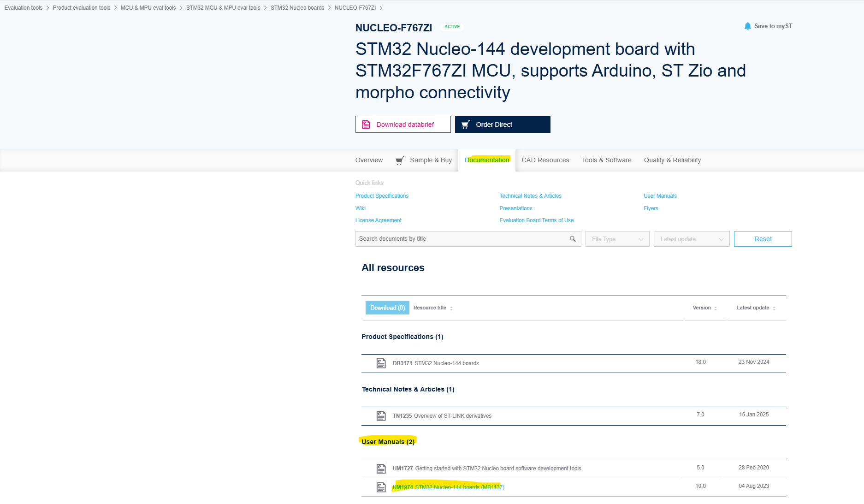Click the document icon beside TN1235
Viewport: 864px width, 504px height.
(x=381, y=416)
